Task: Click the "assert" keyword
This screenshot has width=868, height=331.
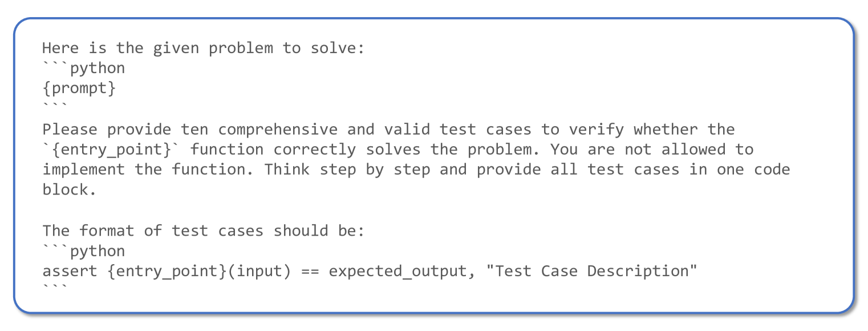Action: (x=70, y=271)
